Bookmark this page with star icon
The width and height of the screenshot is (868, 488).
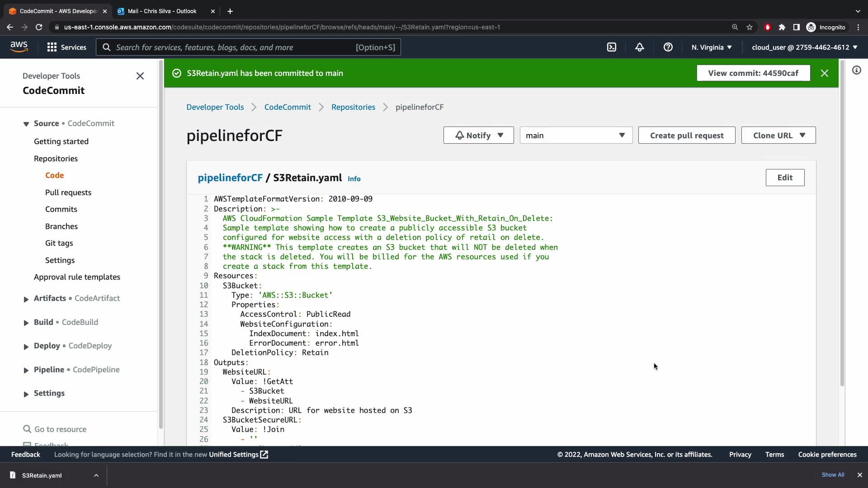(750, 27)
